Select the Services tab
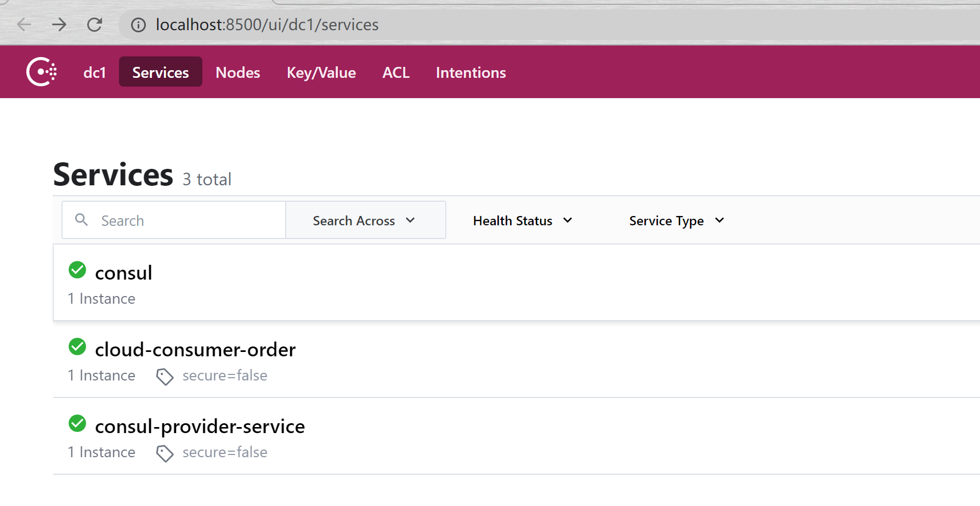Image resolution: width=980 pixels, height=506 pixels. pyautogui.click(x=161, y=72)
